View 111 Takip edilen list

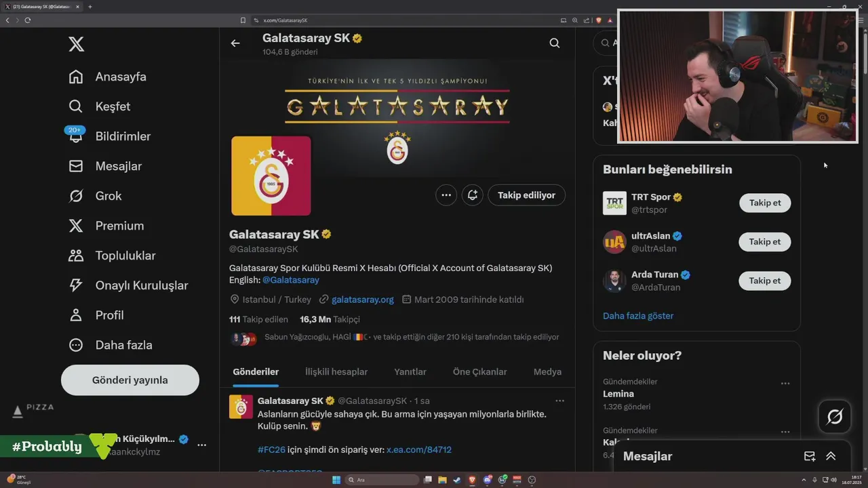point(258,319)
